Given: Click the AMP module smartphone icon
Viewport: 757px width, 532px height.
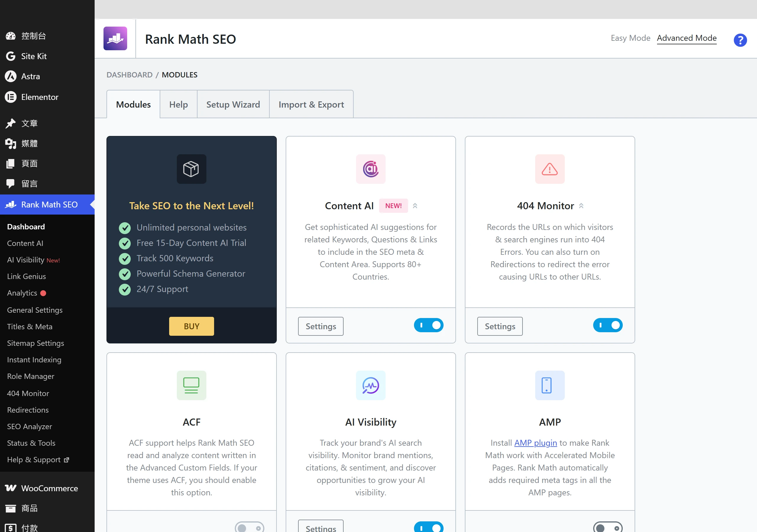Looking at the screenshot, I should tap(550, 385).
